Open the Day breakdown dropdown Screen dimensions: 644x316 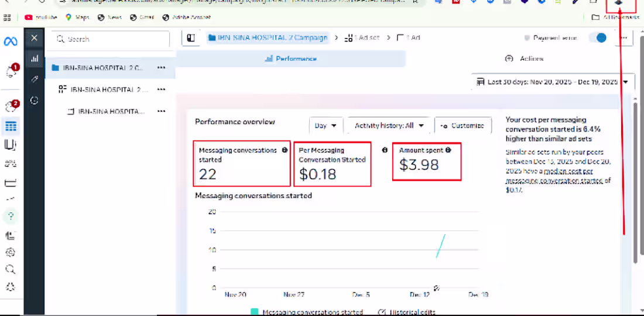click(x=326, y=126)
